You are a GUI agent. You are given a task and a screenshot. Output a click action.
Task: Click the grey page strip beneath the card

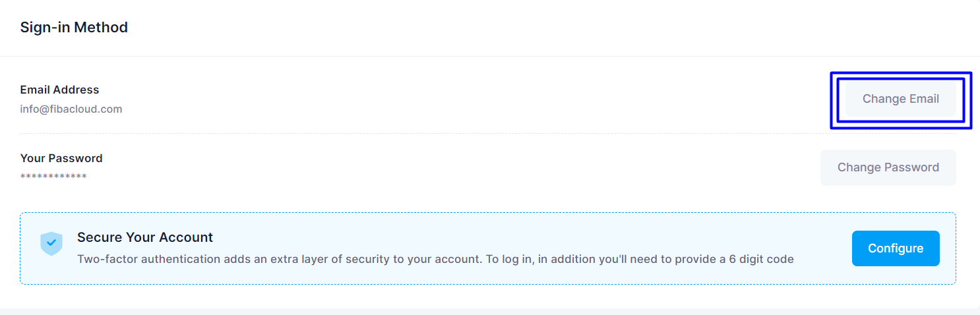pos(490,312)
